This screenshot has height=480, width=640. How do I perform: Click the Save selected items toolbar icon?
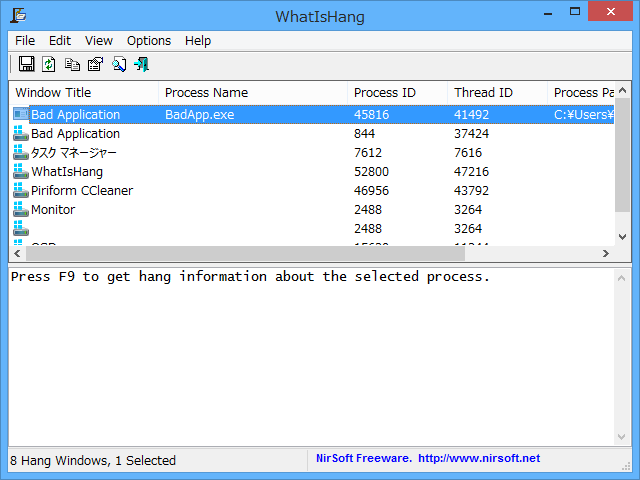[27, 64]
